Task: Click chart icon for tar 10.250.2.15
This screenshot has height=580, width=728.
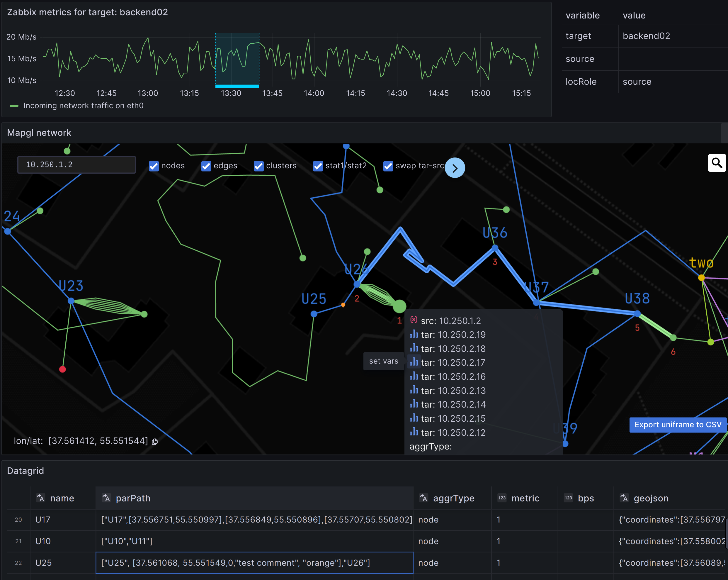Action: [414, 418]
